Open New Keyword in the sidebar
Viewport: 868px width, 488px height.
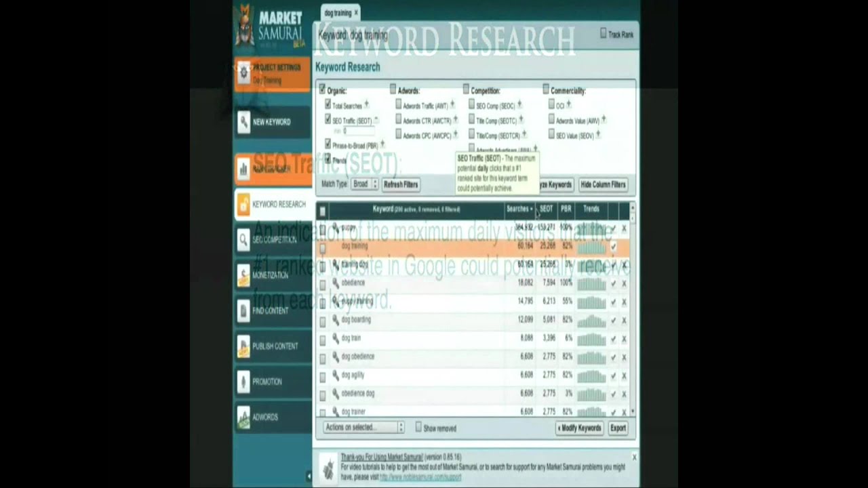(273, 122)
